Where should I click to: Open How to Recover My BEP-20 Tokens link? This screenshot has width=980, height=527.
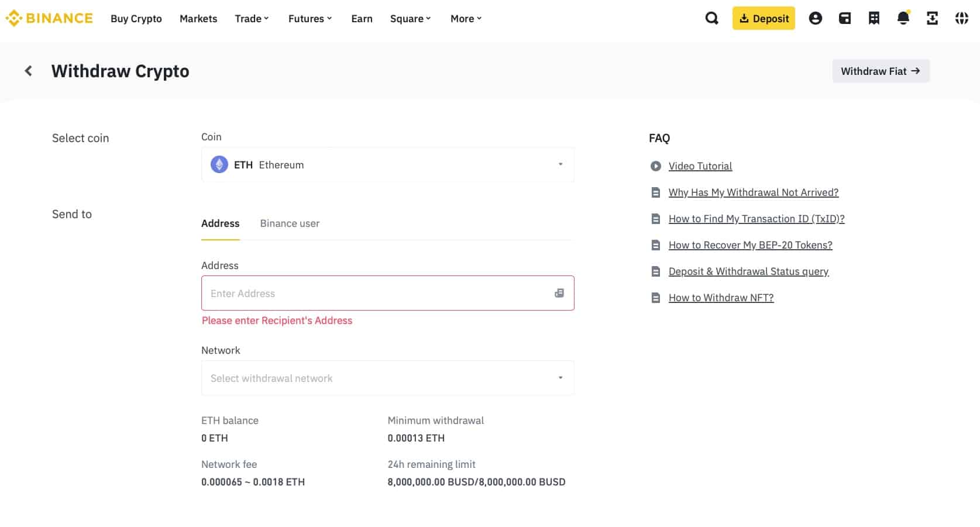pos(751,244)
